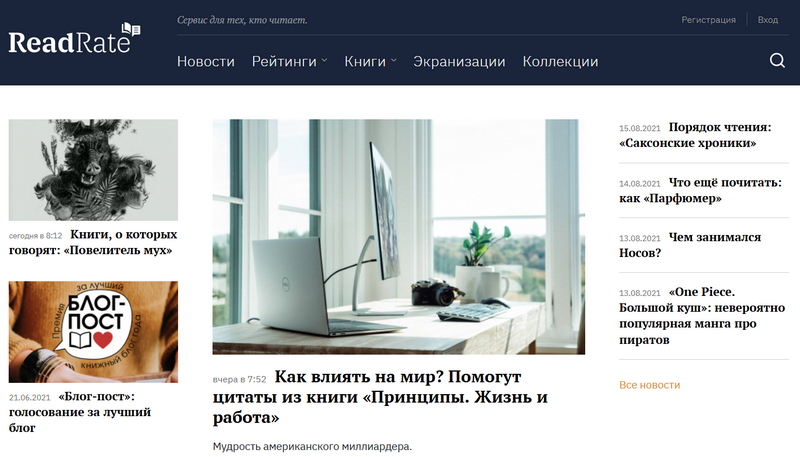This screenshot has height=457, width=800.
Task: Click the Регистрация link
Action: click(708, 20)
